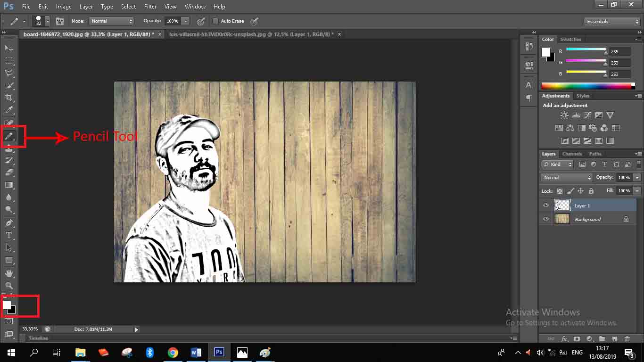Delete layer using the trash icon
Image resolution: width=644 pixels, height=362 pixels.
tap(627, 338)
